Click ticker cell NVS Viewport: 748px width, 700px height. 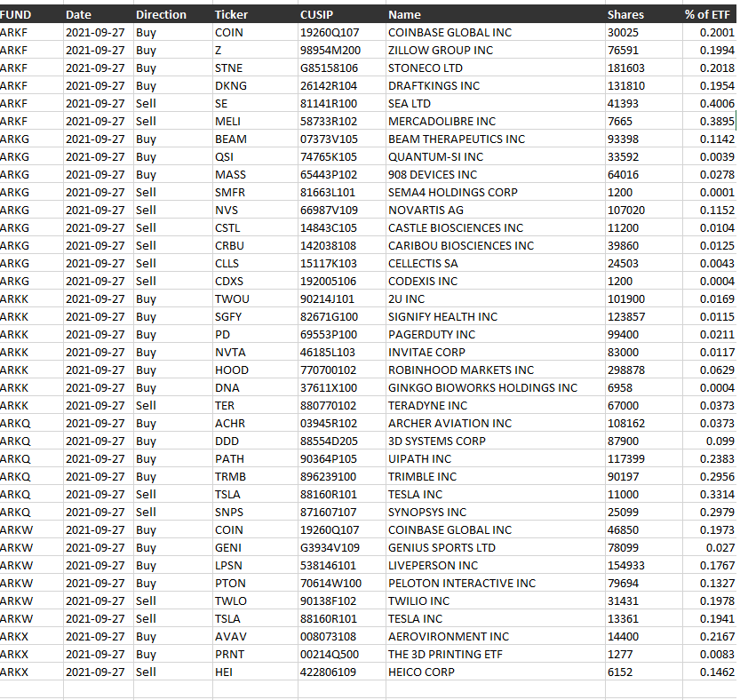[226, 210]
